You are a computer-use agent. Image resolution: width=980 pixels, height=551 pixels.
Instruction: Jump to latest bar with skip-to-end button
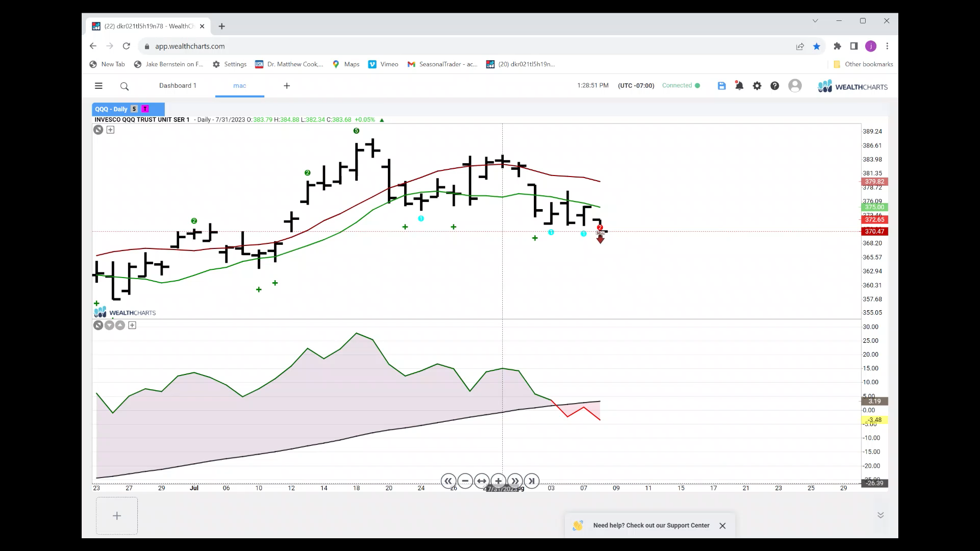point(531,481)
